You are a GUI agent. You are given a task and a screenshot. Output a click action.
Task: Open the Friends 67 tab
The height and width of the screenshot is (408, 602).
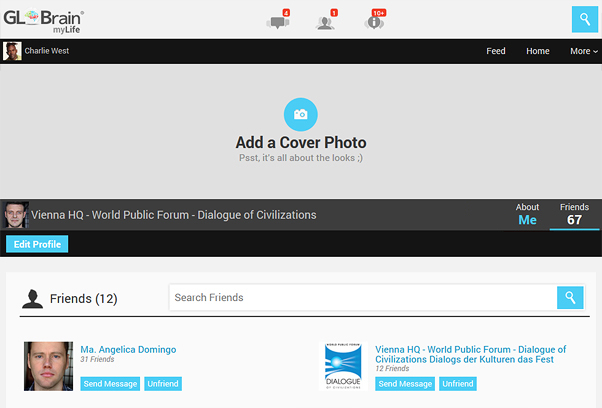click(574, 214)
